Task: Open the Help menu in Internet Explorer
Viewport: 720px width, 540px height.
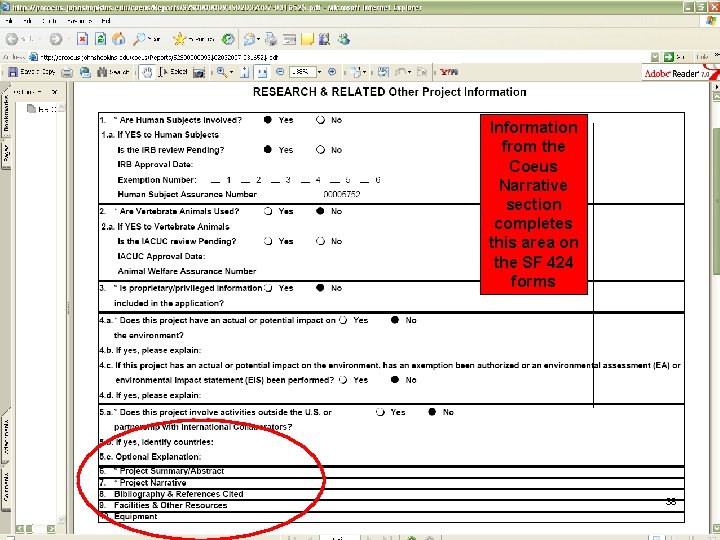Action: point(106,21)
